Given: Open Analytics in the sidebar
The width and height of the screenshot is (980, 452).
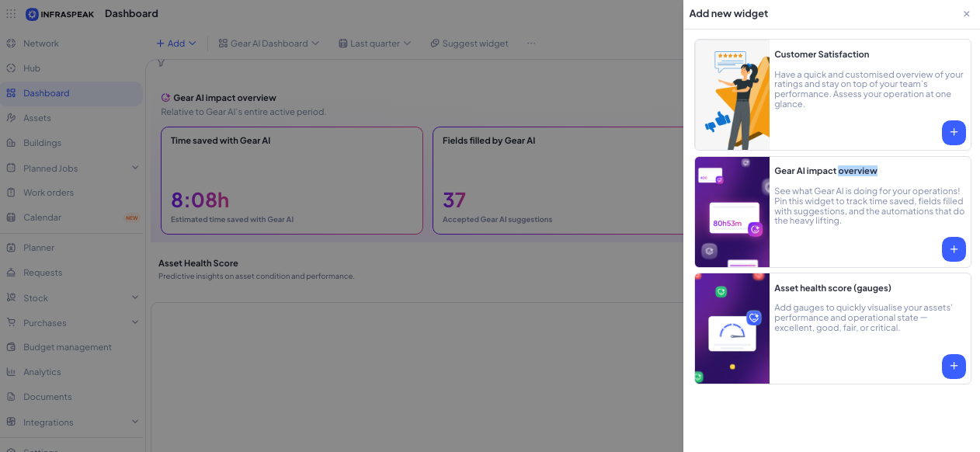Looking at the screenshot, I should 42,372.
